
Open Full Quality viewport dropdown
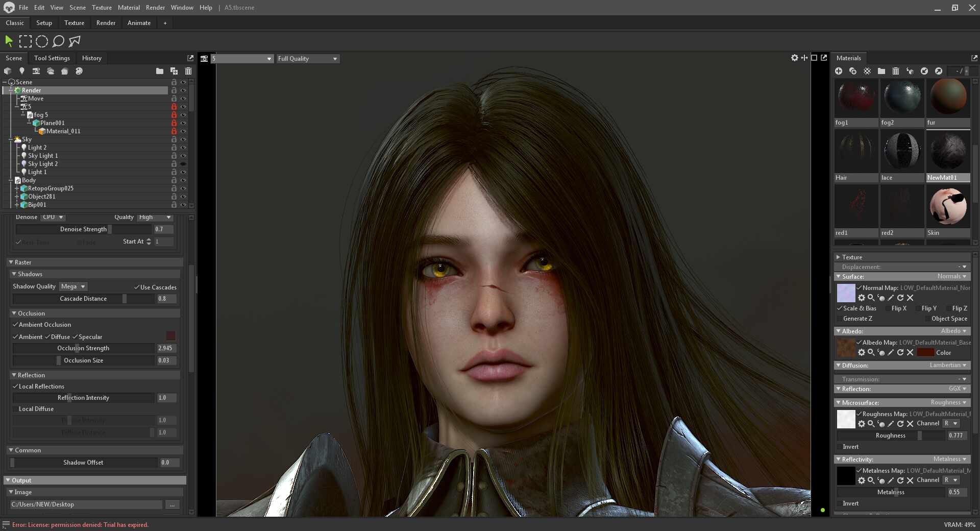tap(307, 59)
